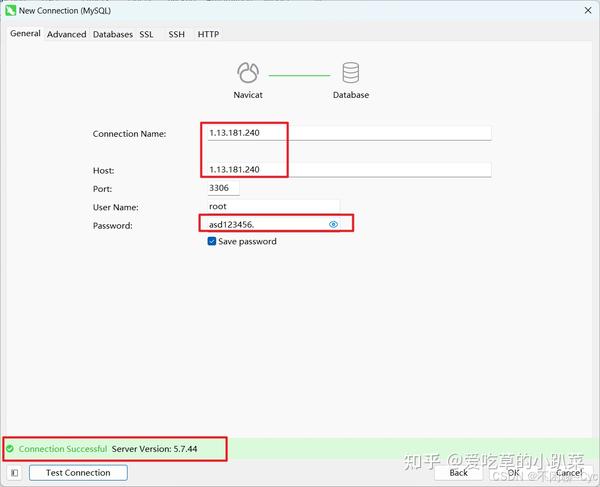The width and height of the screenshot is (600, 487).
Task: Click the Navicat app icon in title bar
Action: 10,11
